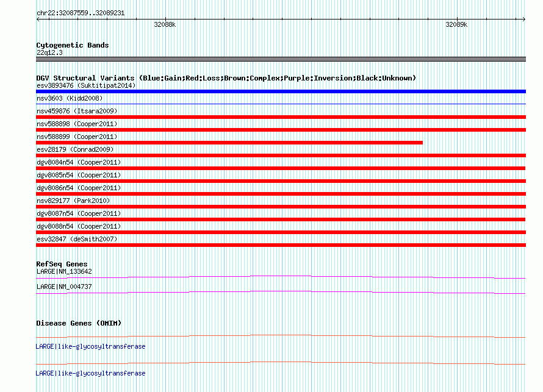Click red loss bar of esv32847
Screen dimensions: 543x392
tap(281, 245)
